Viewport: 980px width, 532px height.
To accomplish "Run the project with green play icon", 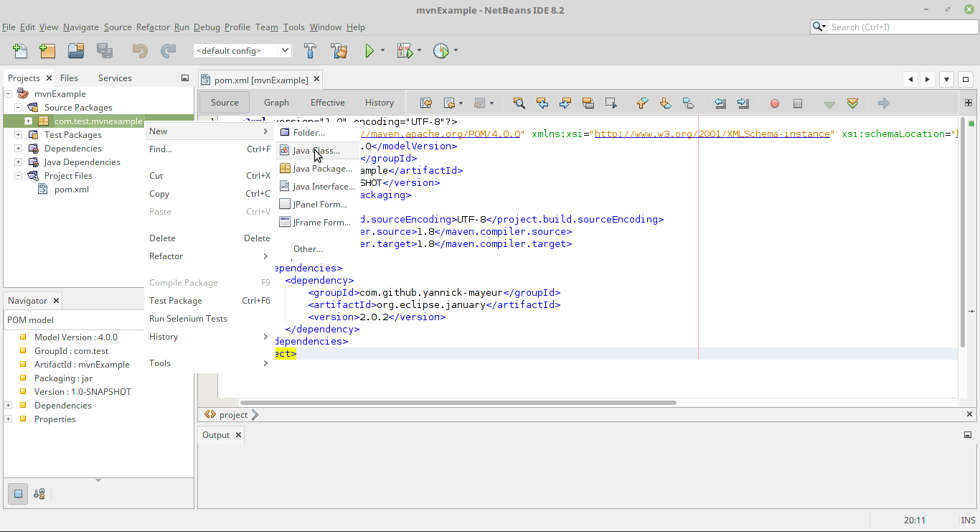I will coord(369,51).
